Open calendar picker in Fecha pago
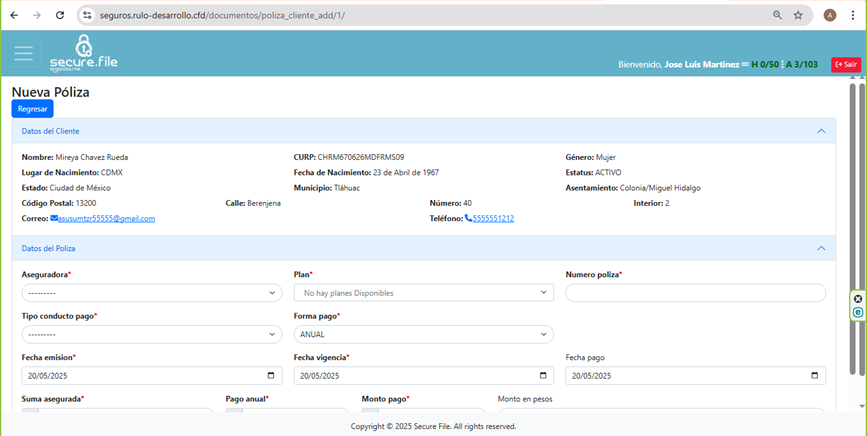Viewport: 867px width, 436px height. (x=816, y=376)
